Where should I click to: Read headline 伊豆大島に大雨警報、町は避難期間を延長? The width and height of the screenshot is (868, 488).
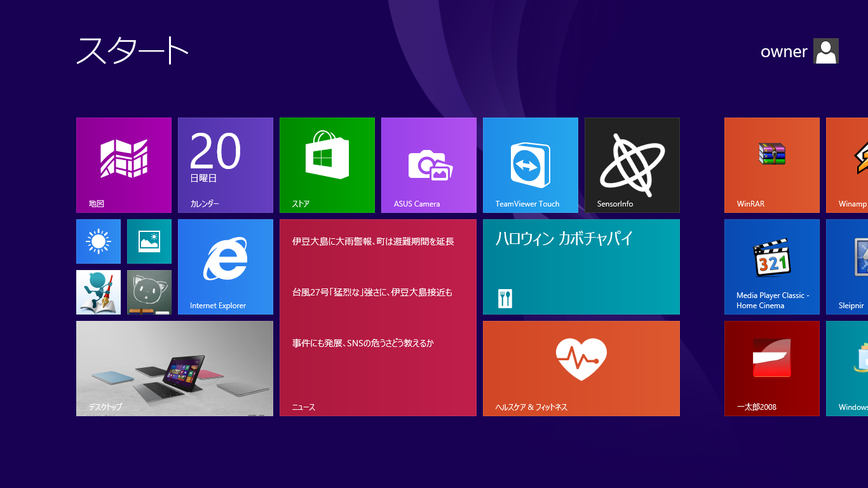tap(373, 241)
